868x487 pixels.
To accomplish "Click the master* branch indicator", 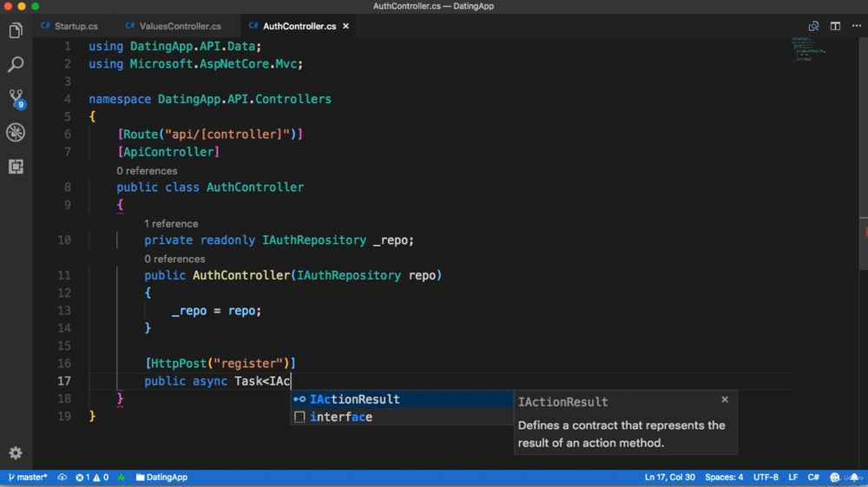I will coord(28,477).
